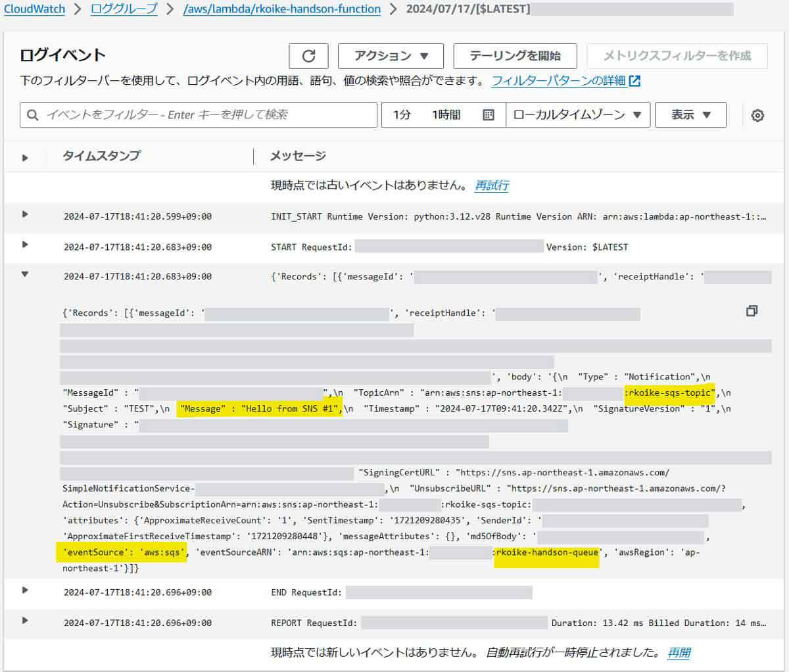Open the external link icon beside filter pattern details

tap(634, 81)
